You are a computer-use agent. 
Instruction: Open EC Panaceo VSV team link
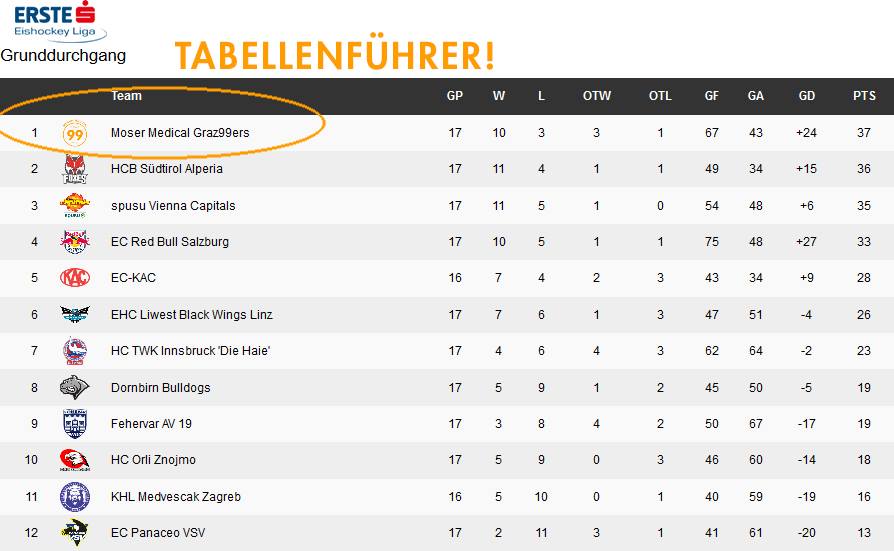coord(158,533)
